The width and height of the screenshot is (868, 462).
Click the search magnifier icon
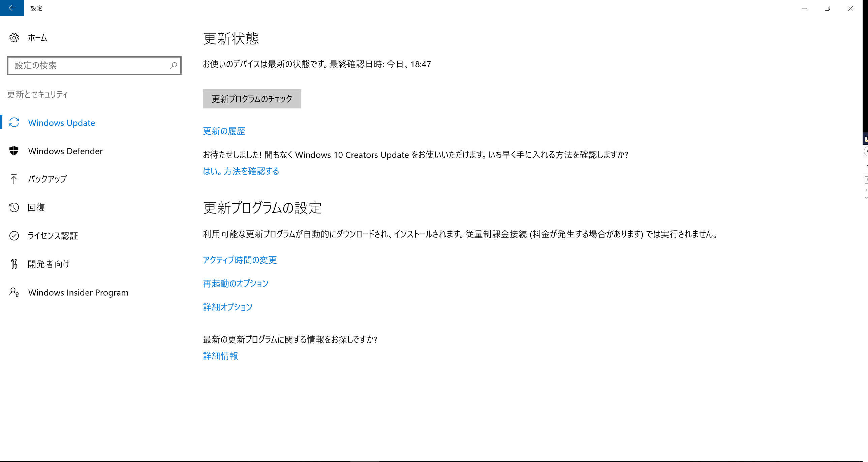[173, 66]
